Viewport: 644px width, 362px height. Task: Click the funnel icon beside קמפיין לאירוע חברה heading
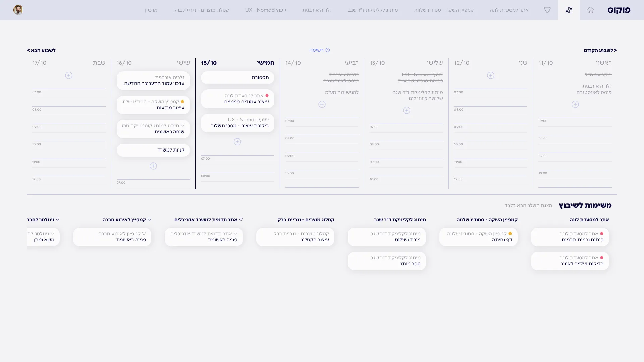149,219
